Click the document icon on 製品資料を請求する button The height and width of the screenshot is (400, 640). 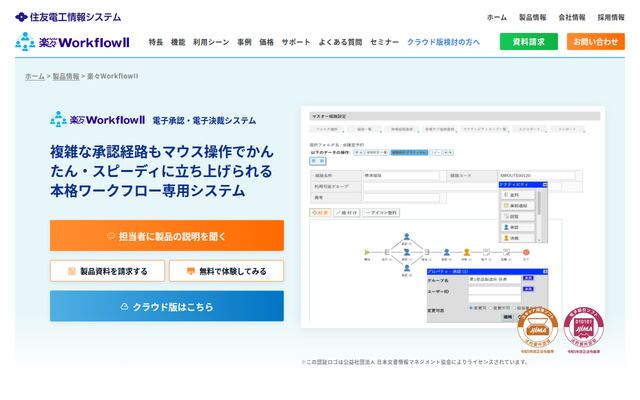[x=71, y=271]
